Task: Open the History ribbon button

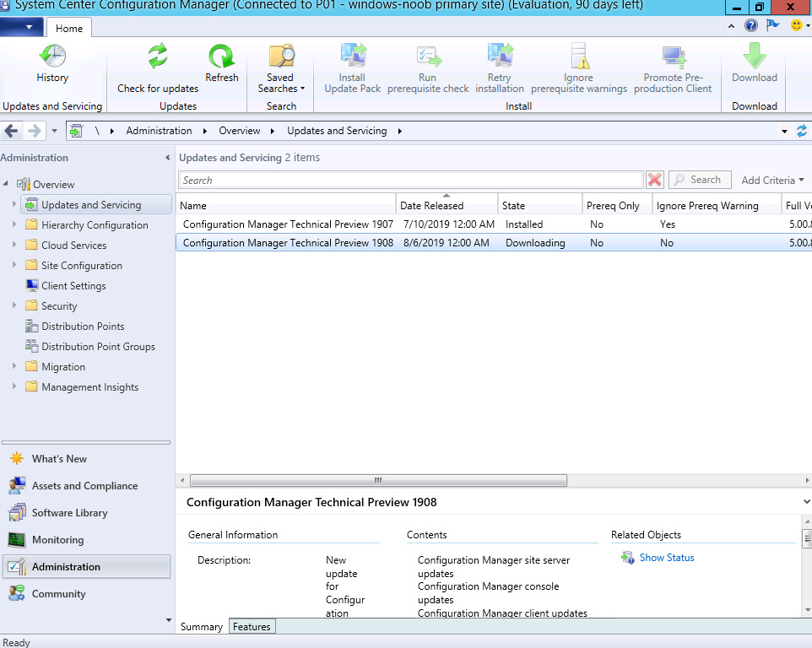Action: click(52, 63)
